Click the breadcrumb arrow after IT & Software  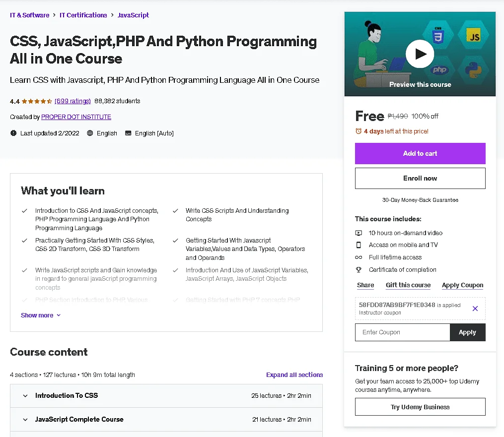tap(54, 15)
